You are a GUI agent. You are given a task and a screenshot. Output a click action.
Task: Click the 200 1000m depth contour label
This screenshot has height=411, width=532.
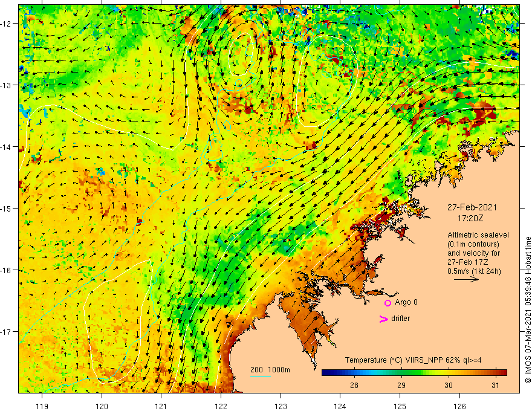[270, 370]
